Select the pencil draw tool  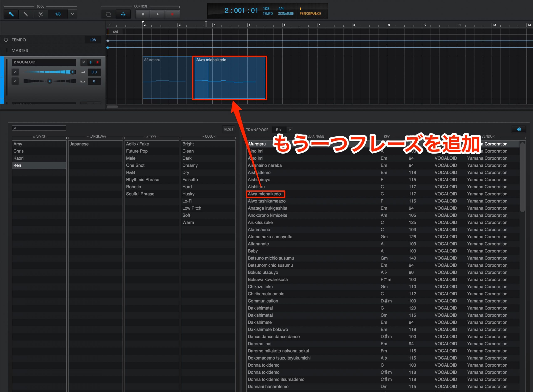click(x=26, y=14)
